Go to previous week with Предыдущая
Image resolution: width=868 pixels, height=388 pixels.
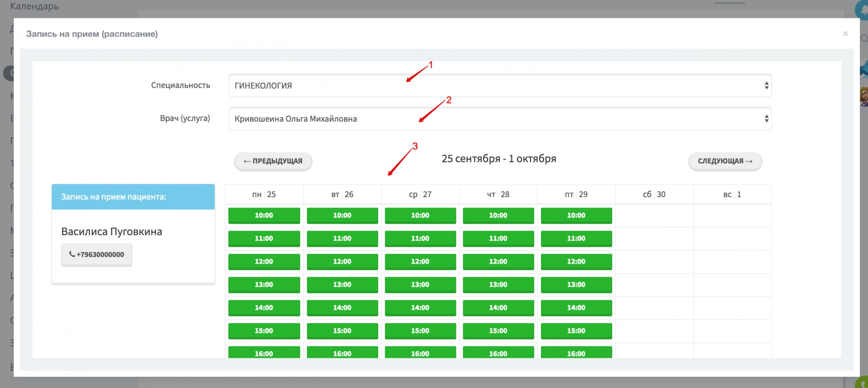(273, 161)
